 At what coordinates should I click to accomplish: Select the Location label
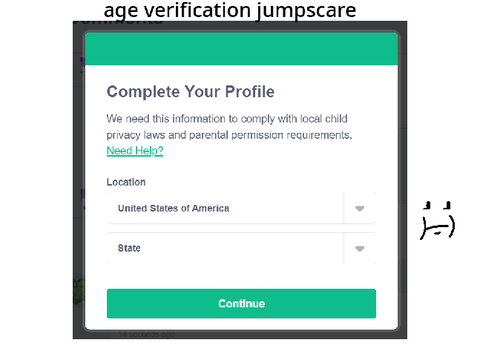(x=126, y=182)
